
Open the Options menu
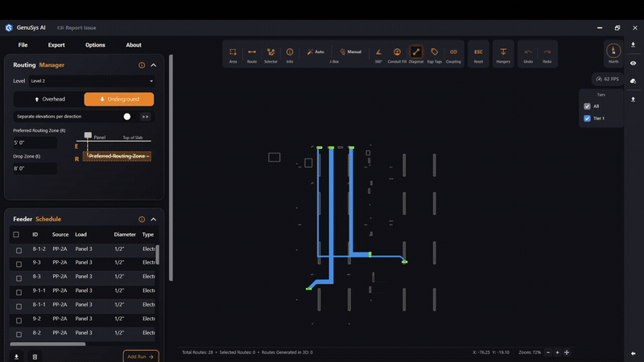pyautogui.click(x=95, y=45)
